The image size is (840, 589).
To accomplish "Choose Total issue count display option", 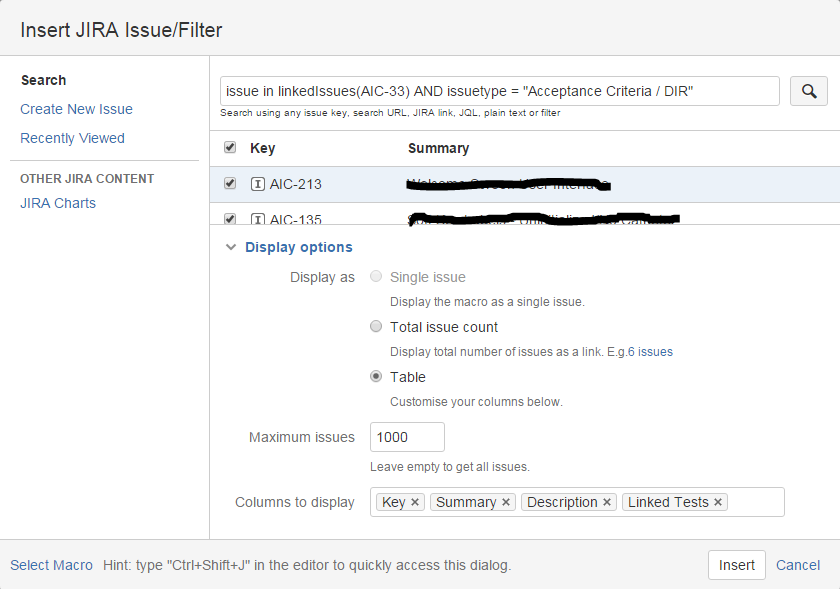I will 376,326.
